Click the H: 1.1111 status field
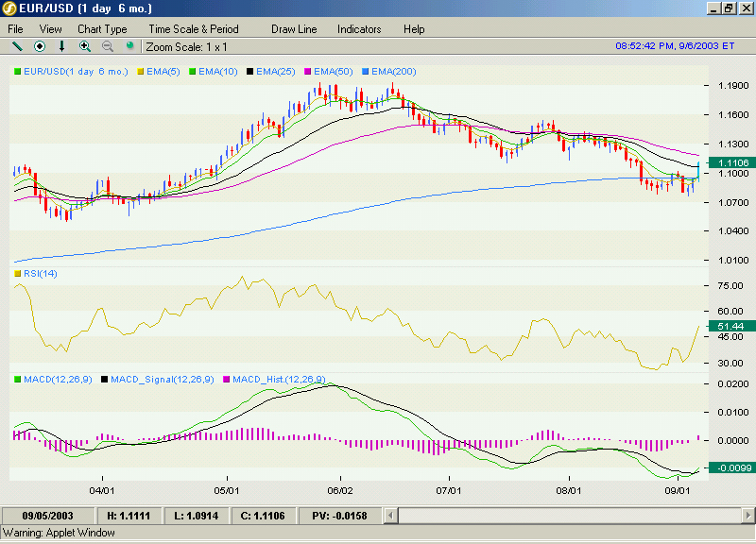The width and height of the screenshot is (756, 544). point(129,516)
